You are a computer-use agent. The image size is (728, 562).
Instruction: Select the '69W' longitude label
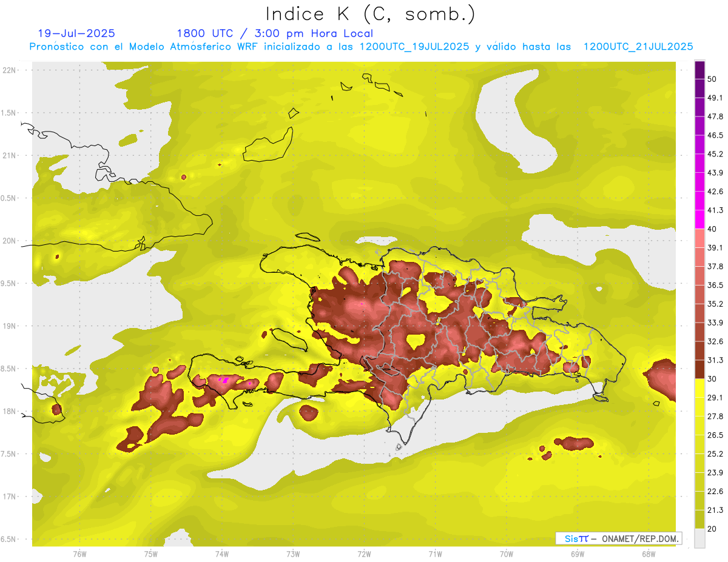tap(578, 554)
